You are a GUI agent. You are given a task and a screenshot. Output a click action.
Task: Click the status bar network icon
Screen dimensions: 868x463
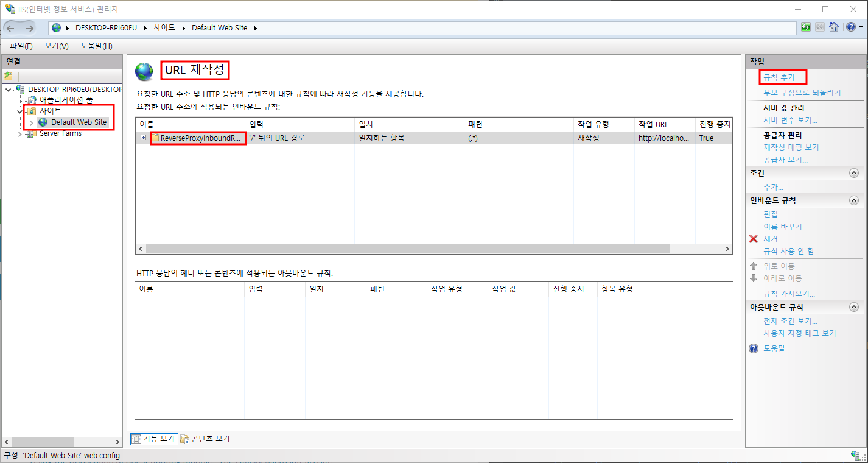pos(855,456)
